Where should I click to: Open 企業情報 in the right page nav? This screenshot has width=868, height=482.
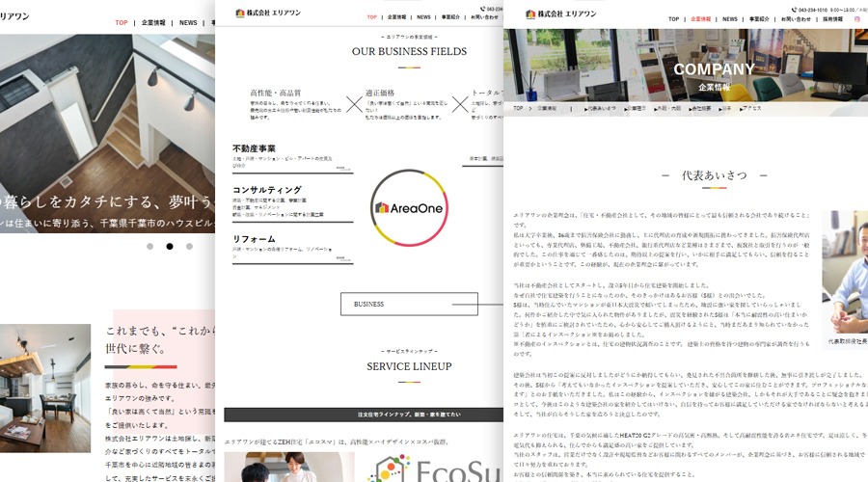[701, 18]
